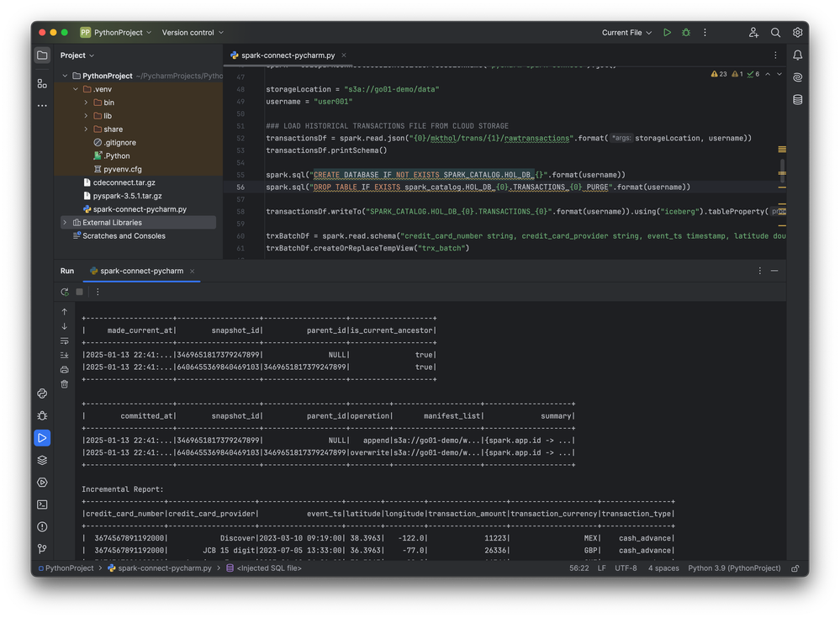
Task: Click the 23 warnings inspection indicator
Action: [719, 75]
